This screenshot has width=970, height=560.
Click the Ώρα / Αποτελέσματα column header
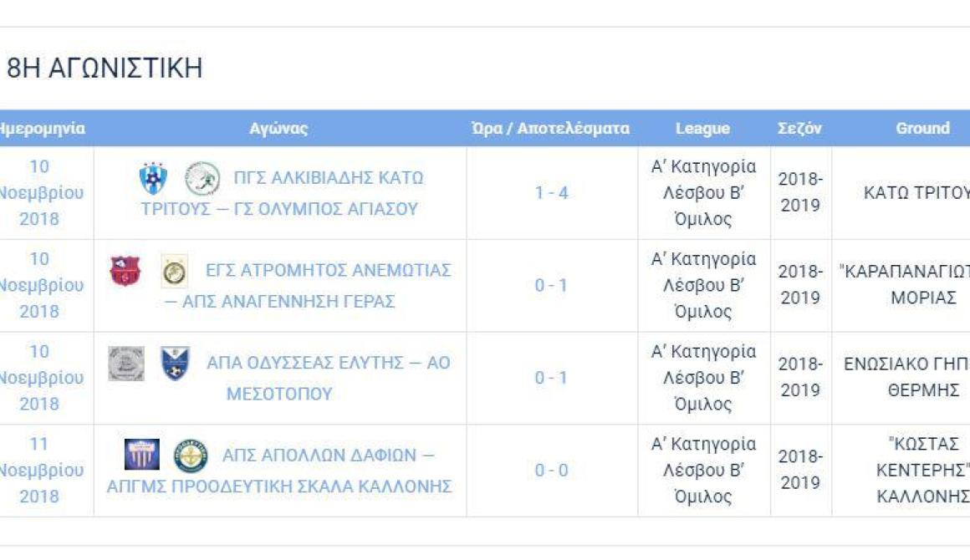coord(550,129)
